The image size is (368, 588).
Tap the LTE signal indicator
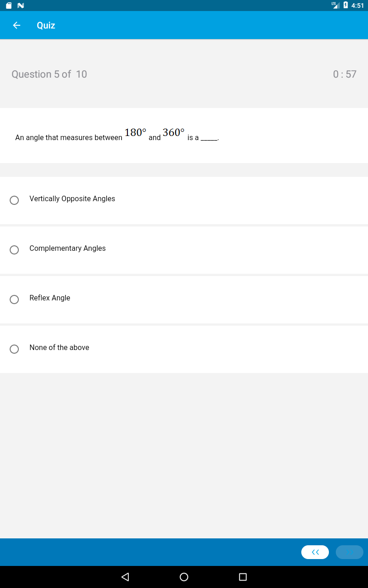point(335,5)
